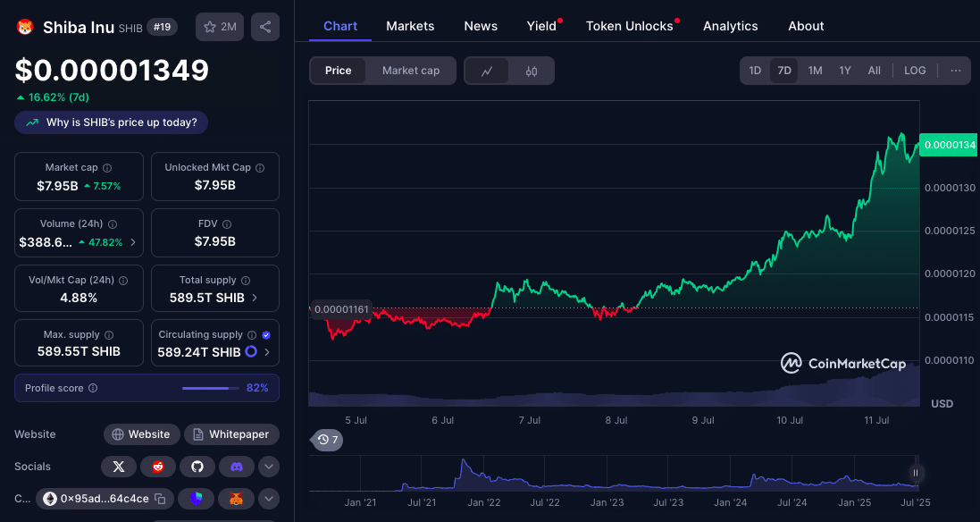Expand Total supply chevron
980x522 pixels.
click(x=255, y=298)
